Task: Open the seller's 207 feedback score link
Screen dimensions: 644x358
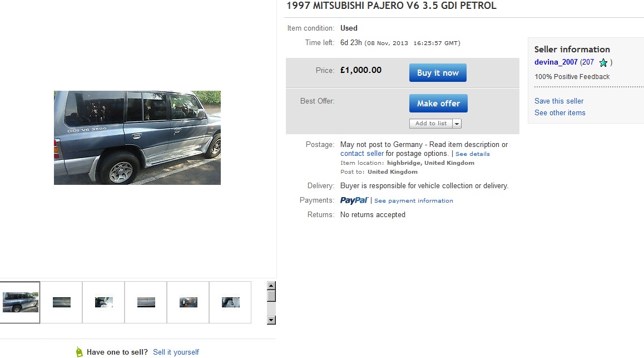Action: click(x=588, y=62)
